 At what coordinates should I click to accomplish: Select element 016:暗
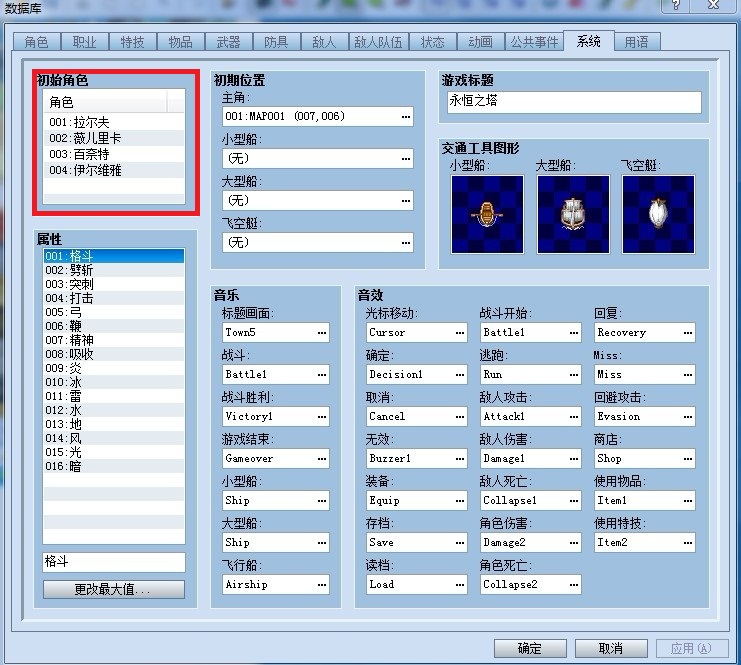click(x=114, y=466)
